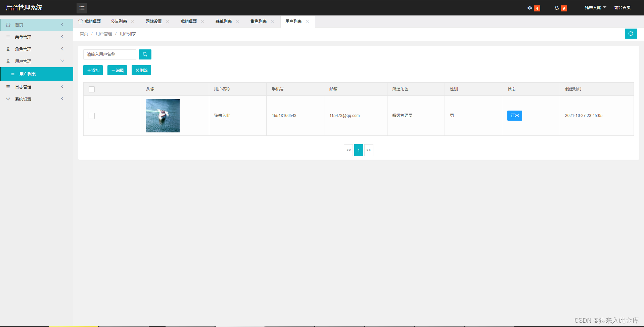The height and width of the screenshot is (327, 644).
Task: Toggle the 正常 status badge for the user
Action: point(514,115)
